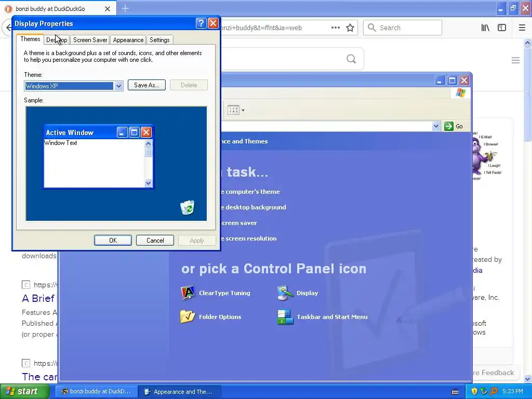Click the Feedback link at bottom right
The width and height of the screenshot is (532, 399).
(494, 373)
